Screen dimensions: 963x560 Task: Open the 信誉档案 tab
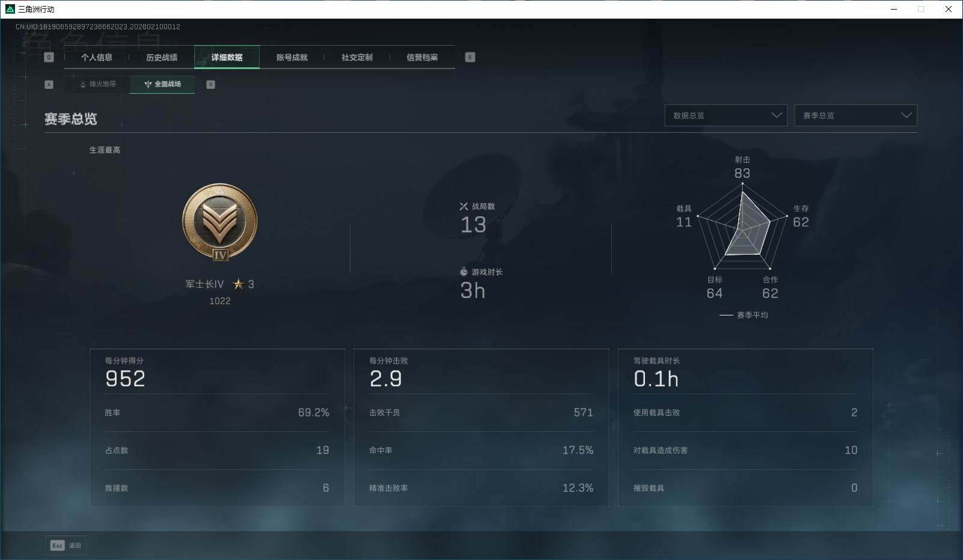pyautogui.click(x=422, y=58)
